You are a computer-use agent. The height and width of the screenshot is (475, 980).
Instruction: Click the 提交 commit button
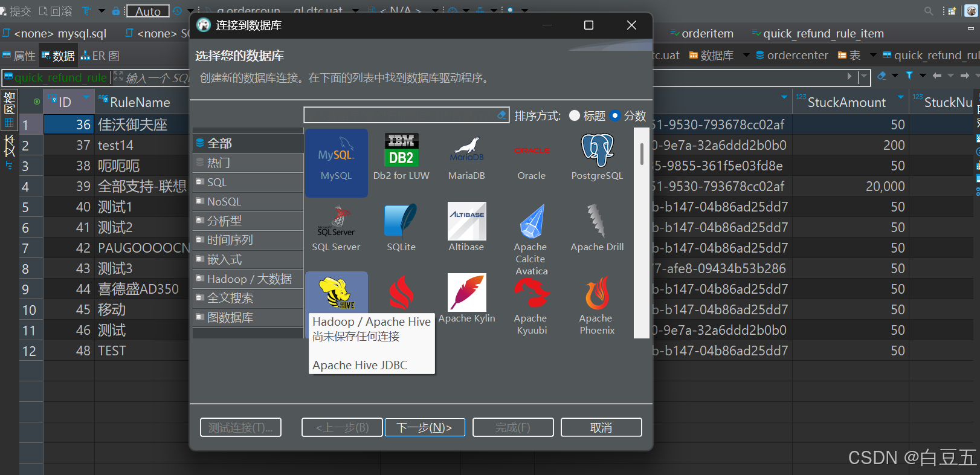pos(16,11)
